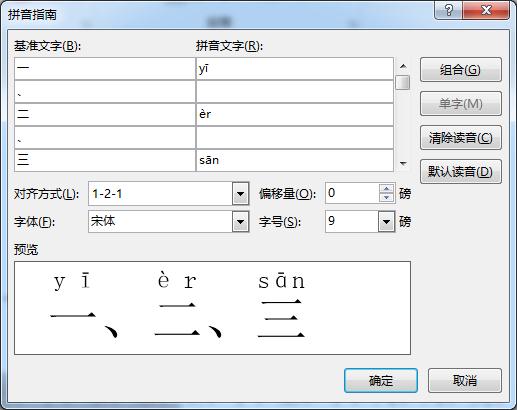Click the pinyin field containing yī
Image resolution: width=517 pixels, height=410 pixels.
coord(295,69)
